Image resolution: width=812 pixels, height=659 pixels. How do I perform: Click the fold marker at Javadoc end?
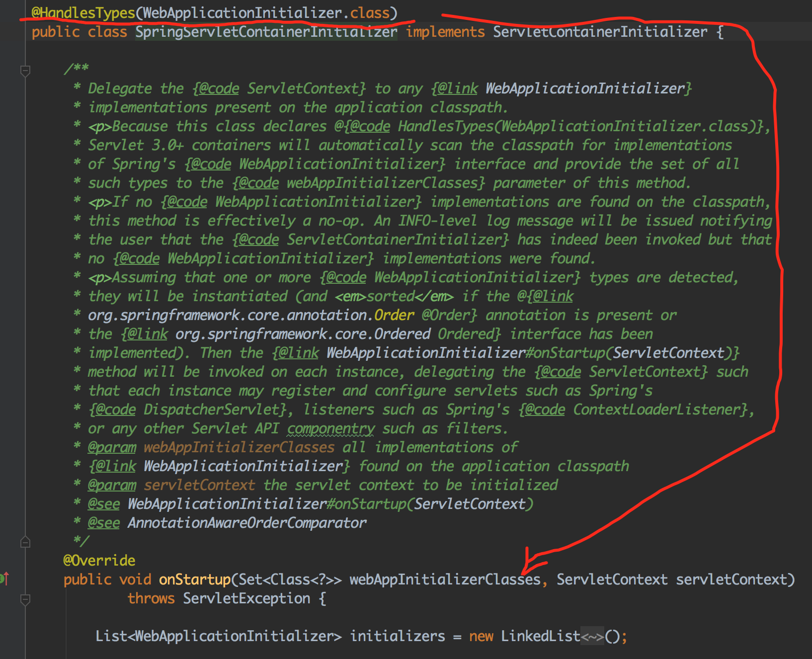point(25,542)
